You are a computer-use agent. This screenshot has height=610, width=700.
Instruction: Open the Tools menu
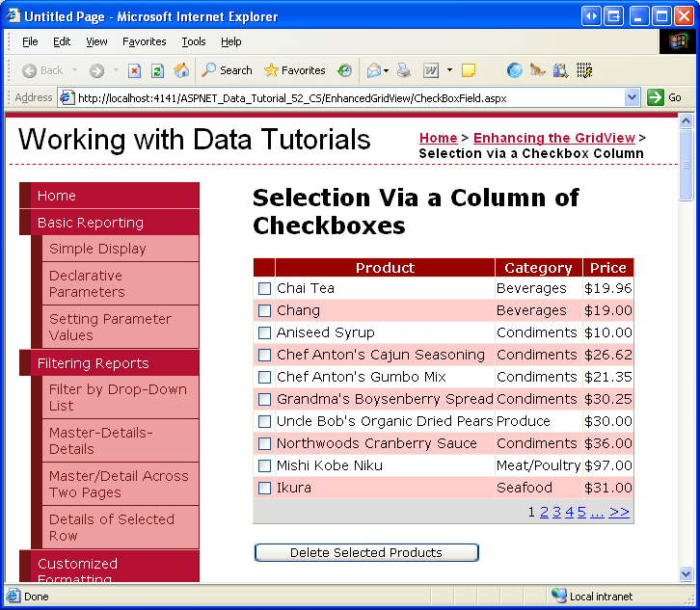click(x=194, y=41)
